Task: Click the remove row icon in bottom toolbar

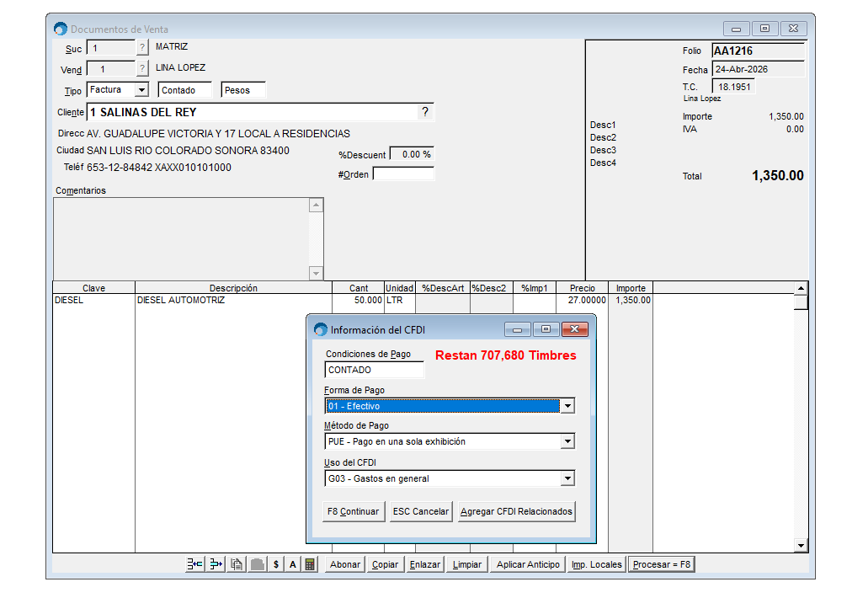Action: click(x=216, y=564)
